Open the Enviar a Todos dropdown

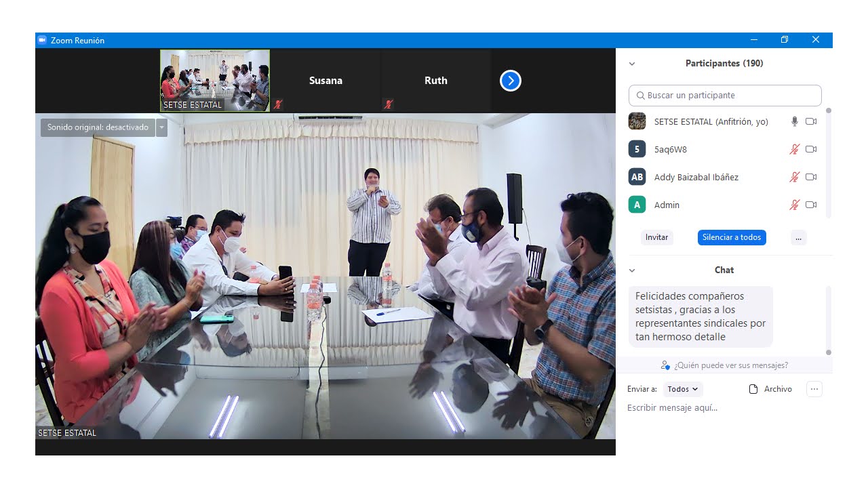tap(683, 389)
